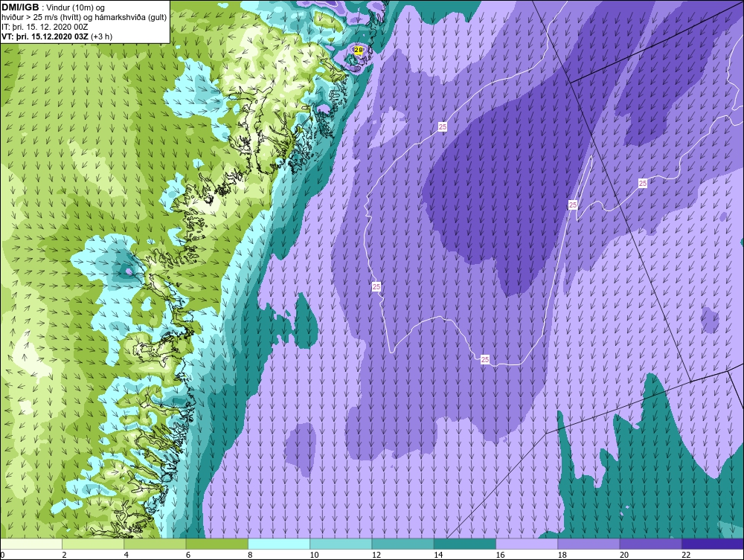
Task: Click the valid time text 'VT: þri. 15.12.2020 03Z (+3 h)'
Action: [x=57, y=36]
